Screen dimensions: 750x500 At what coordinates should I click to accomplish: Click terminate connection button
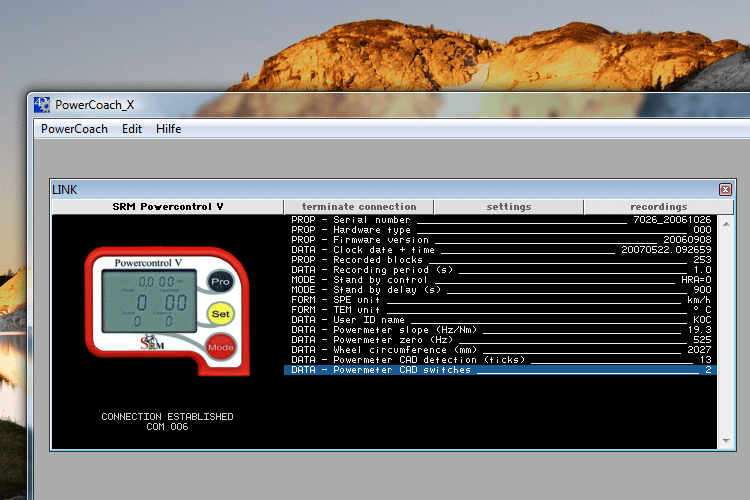tap(359, 207)
